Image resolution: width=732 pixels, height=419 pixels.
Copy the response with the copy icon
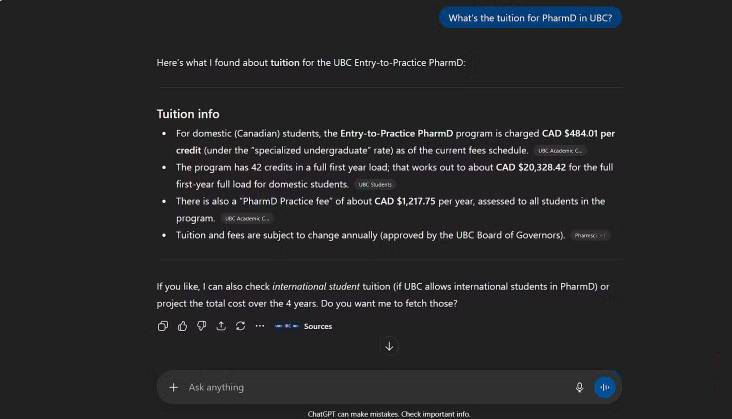coord(163,326)
